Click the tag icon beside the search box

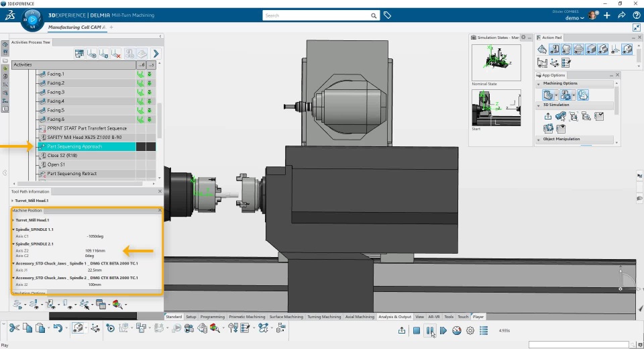coord(387,15)
